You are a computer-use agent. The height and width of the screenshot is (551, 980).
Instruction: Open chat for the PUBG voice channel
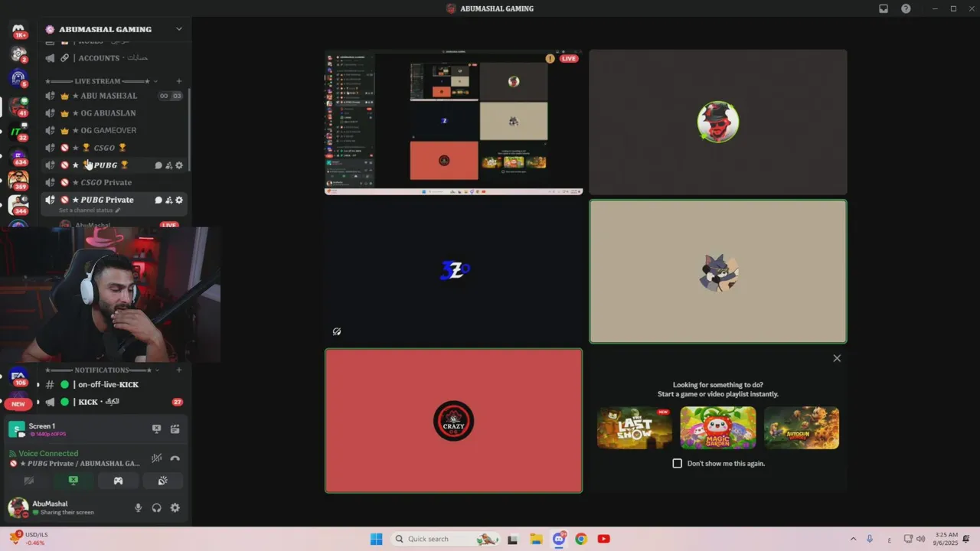coord(158,165)
